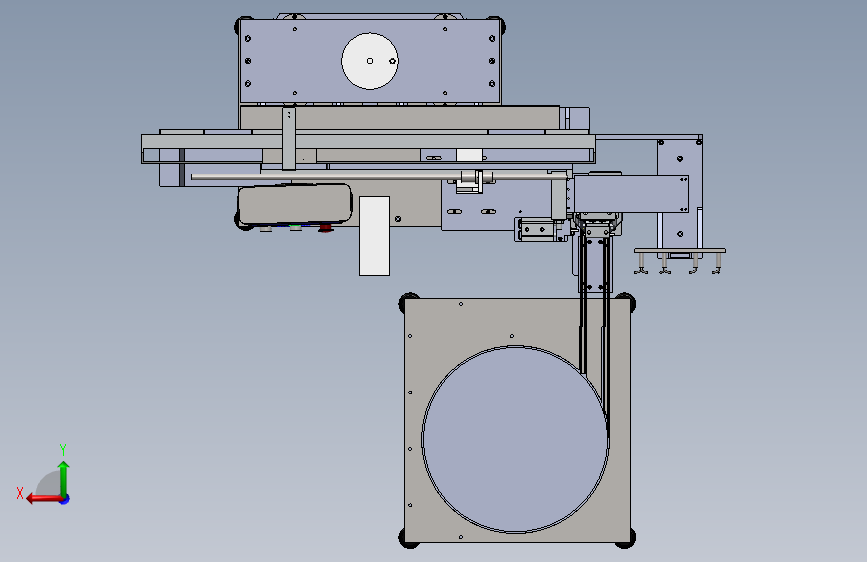Select the white circular disc on the top plate
The image size is (867, 562).
370,61
